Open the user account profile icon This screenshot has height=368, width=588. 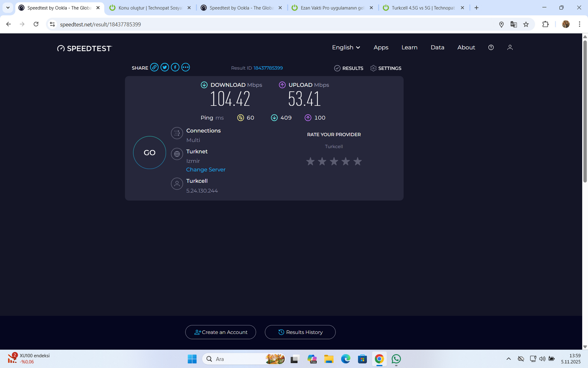510,47
